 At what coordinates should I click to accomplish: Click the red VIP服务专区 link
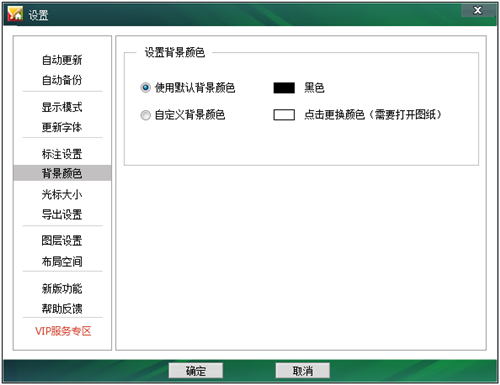[x=63, y=331]
